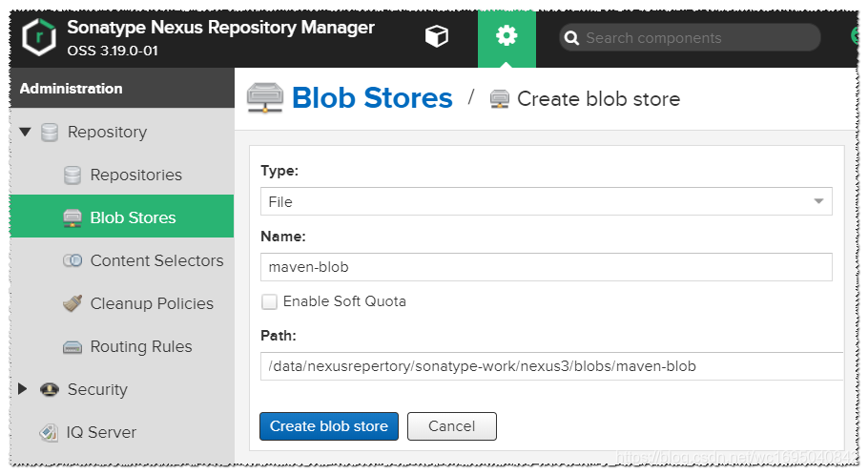The image size is (868, 475).
Task: Click the Type combo box showing File
Action: tap(547, 201)
